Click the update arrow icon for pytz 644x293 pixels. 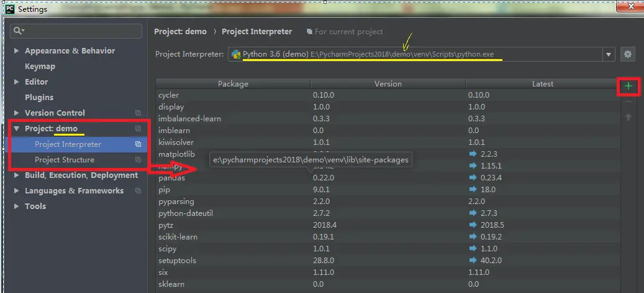coord(473,225)
